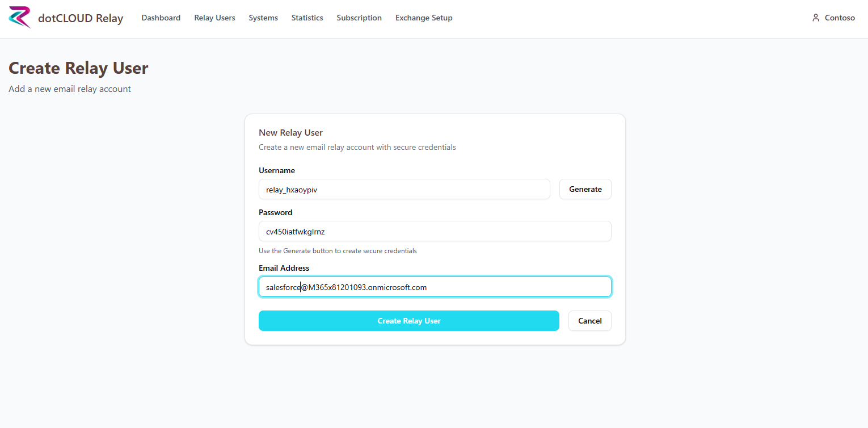Click the Create Relay User page heading
This screenshot has width=868, height=428.
click(x=78, y=68)
